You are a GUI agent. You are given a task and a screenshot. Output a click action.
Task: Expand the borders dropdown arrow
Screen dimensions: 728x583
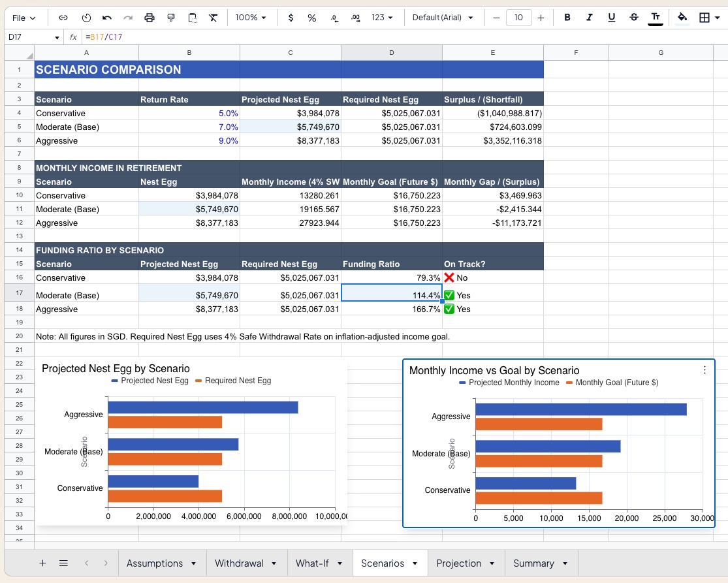click(x=718, y=18)
